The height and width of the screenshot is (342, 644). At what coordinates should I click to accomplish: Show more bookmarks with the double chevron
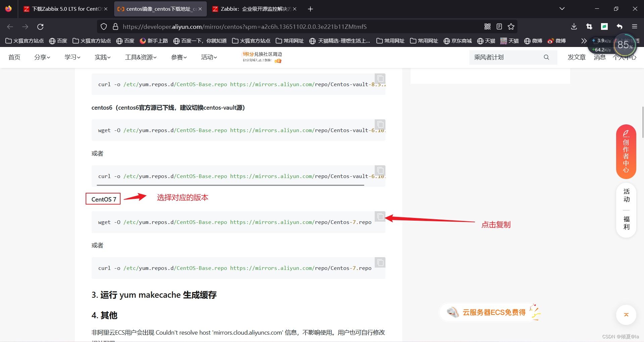[584, 41]
